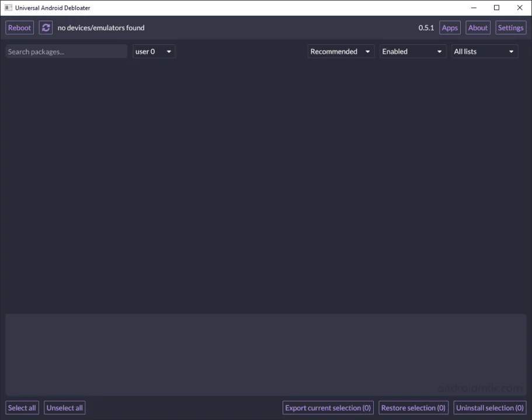Click Unselect all button

[64, 408]
